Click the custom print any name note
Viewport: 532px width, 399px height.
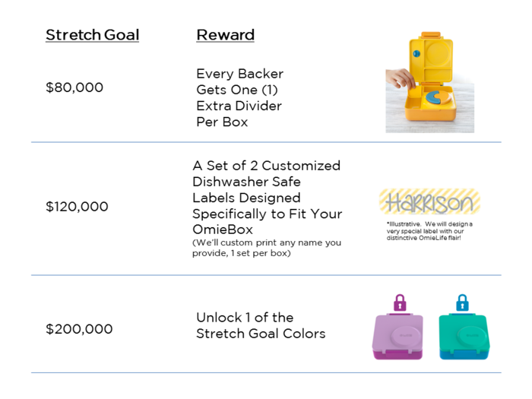(x=267, y=248)
